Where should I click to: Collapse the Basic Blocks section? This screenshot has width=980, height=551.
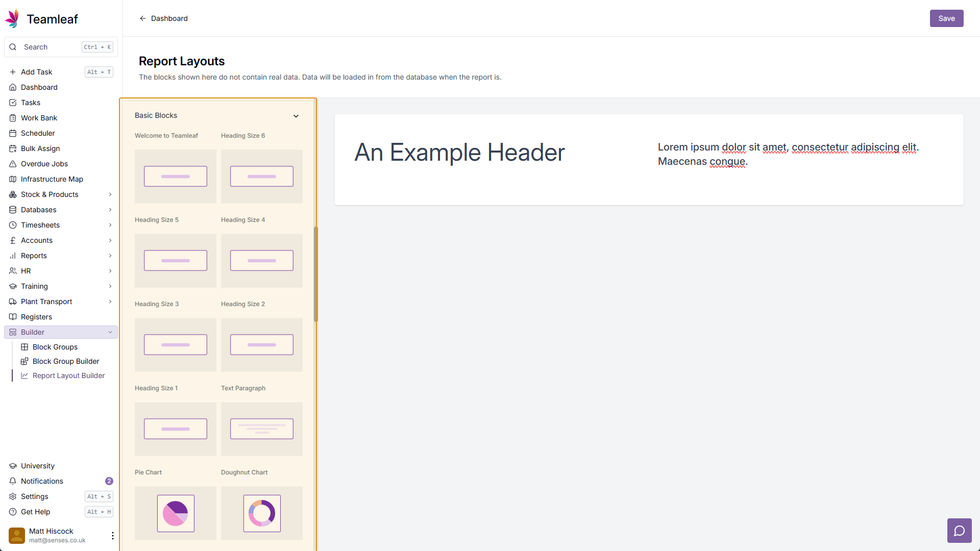[296, 116]
